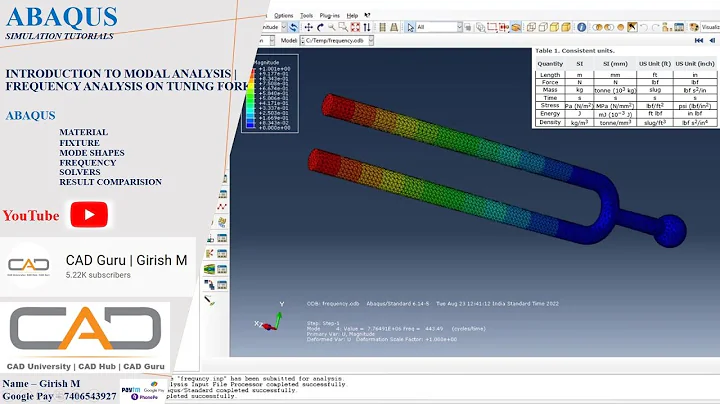Screen dimensions: 720x404
Task: Click 'ODB: frequency.odb' viewport annotation
Action: (x=333, y=304)
